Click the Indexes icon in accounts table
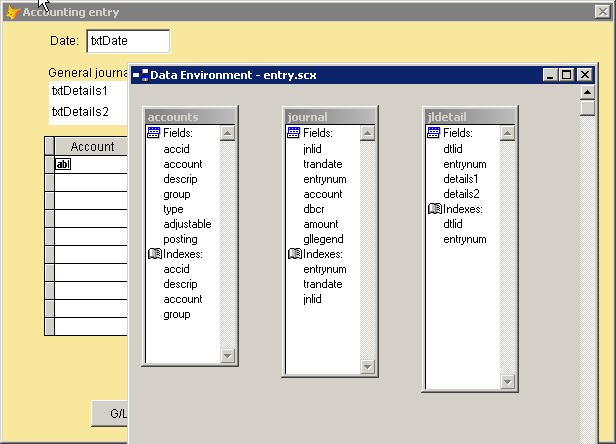The height and width of the screenshot is (444, 616). pos(154,254)
